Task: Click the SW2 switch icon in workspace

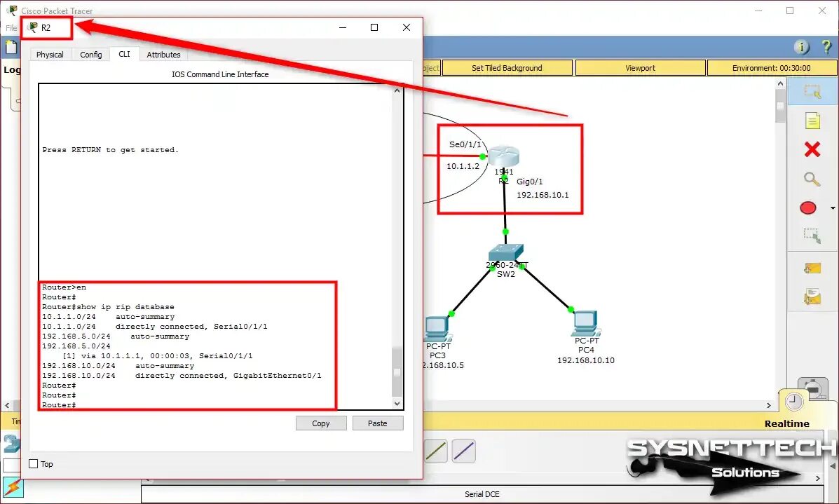Action: click(505, 252)
